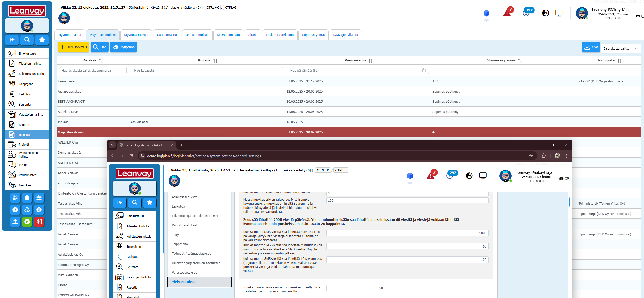Open the '5 saraketta valittu' column dropdown
This screenshot has height=298, width=644.
[621, 48]
